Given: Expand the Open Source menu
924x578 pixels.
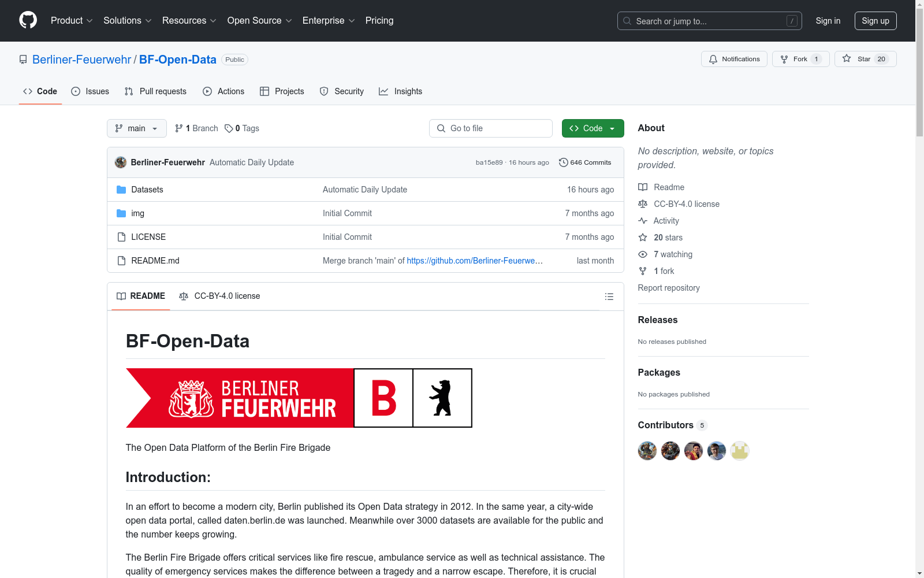Looking at the screenshot, I should (x=260, y=21).
